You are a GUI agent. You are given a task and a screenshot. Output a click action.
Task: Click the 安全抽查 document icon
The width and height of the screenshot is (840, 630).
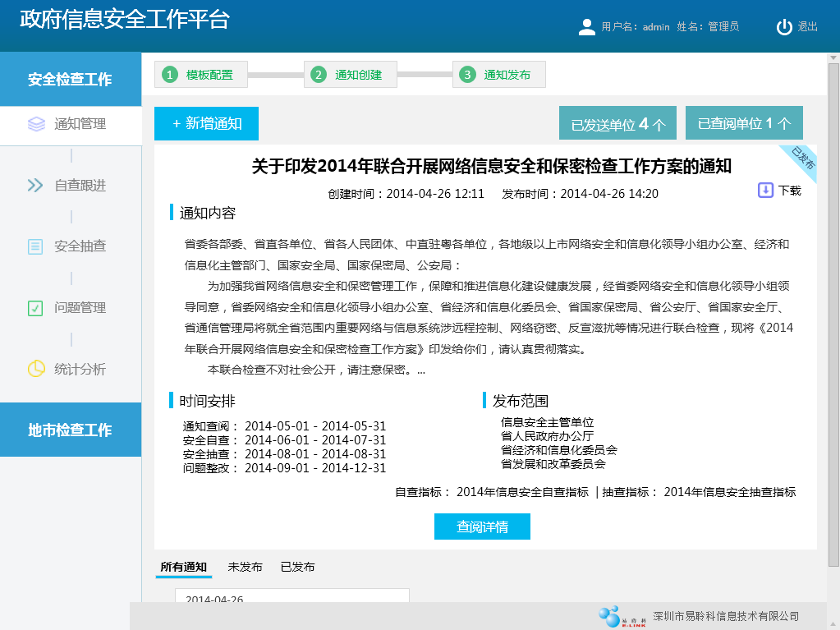(35, 246)
